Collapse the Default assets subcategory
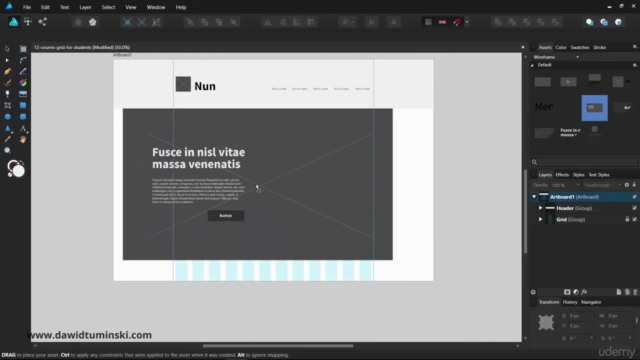 tap(532, 65)
